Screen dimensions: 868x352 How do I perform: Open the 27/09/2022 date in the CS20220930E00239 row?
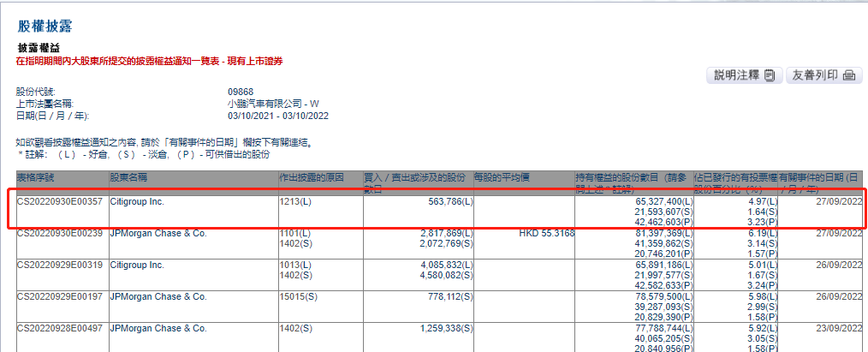(x=840, y=234)
